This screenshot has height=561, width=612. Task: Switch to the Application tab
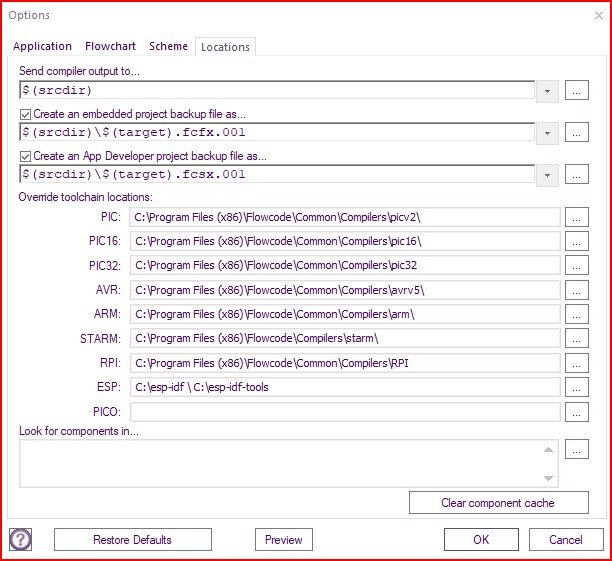(42, 46)
